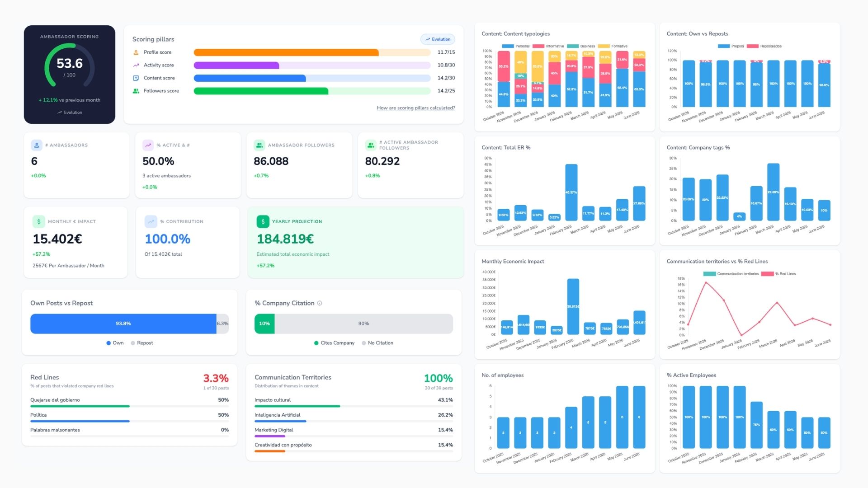
Task: Click the green Followers score progress bar
Action: 261,91
